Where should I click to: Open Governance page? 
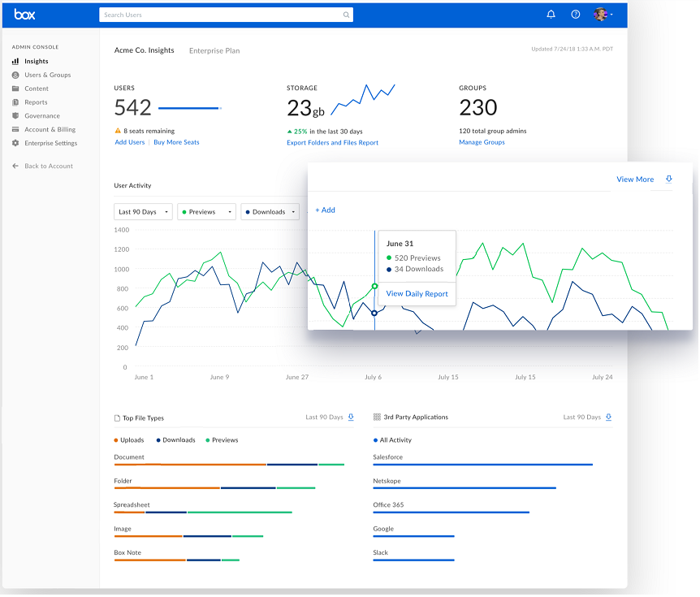click(x=42, y=115)
